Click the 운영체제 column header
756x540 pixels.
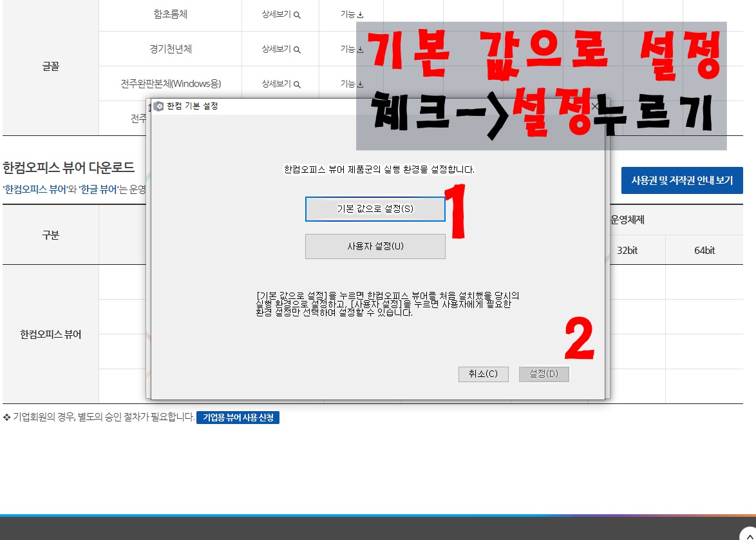(627, 220)
